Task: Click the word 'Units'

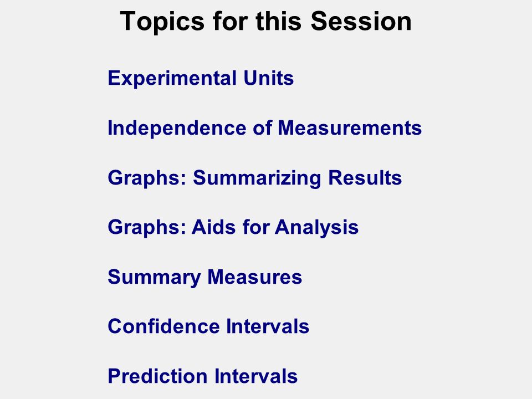Action: [268, 78]
